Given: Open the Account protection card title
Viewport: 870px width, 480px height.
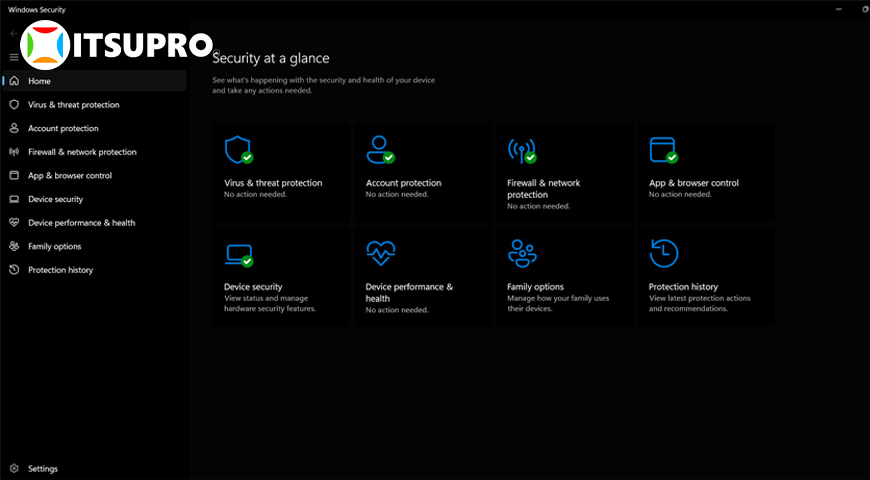Looking at the screenshot, I should pyautogui.click(x=403, y=183).
